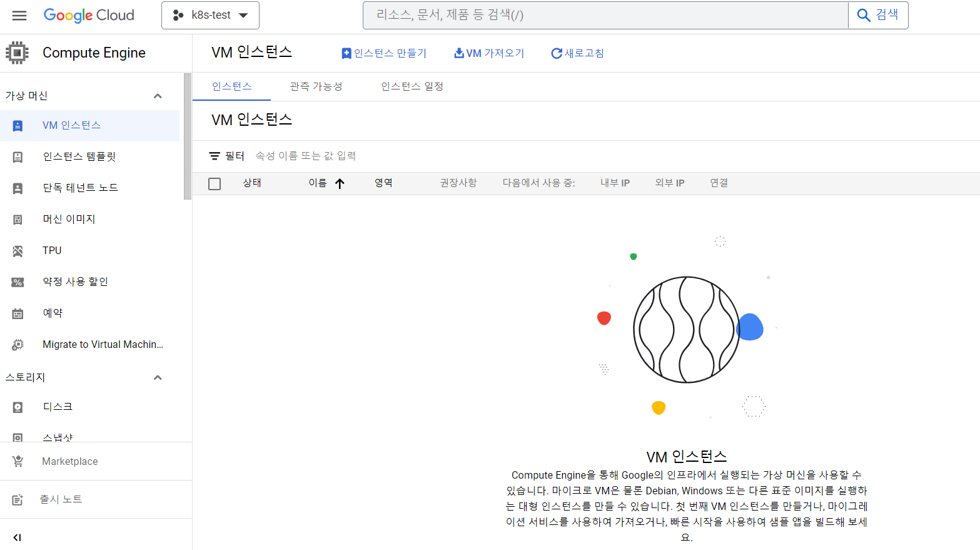Click the Google Cloud logo
The width and height of the screenshot is (980, 550).
coord(89,16)
